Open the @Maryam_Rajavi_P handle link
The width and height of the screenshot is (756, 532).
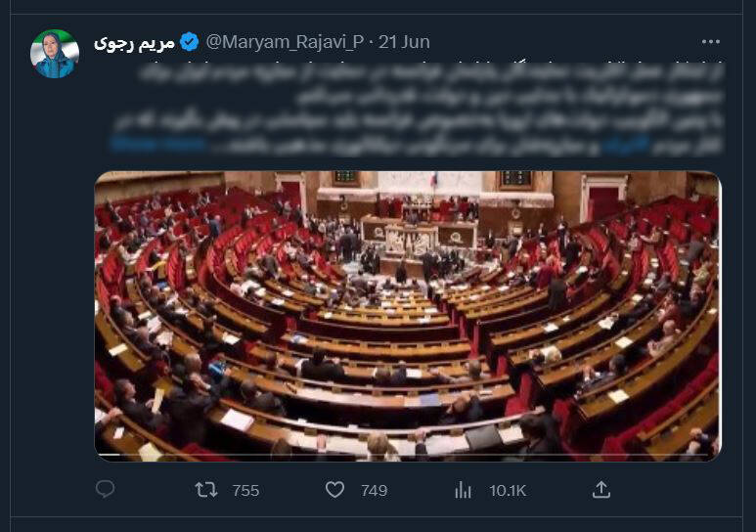[x=285, y=42]
